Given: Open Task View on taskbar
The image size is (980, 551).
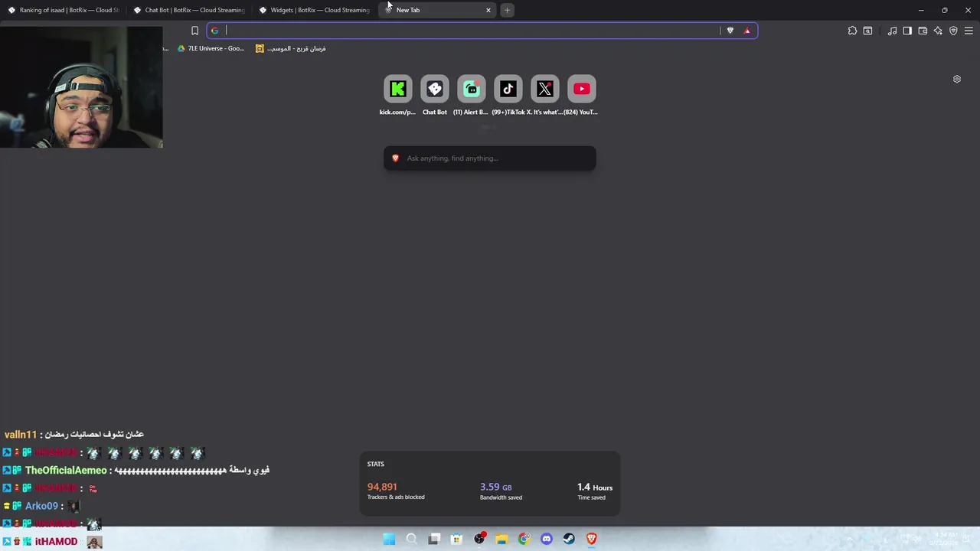Looking at the screenshot, I should pos(434,539).
